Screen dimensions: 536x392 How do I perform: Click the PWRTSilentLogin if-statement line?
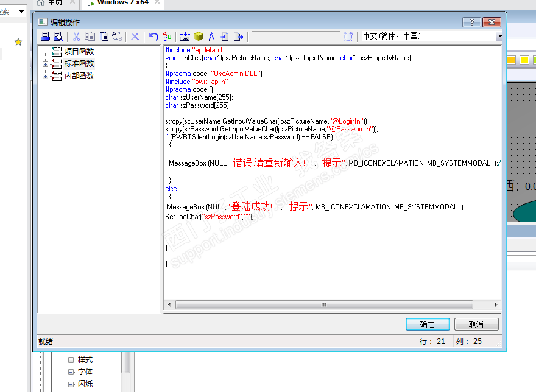[249, 137]
